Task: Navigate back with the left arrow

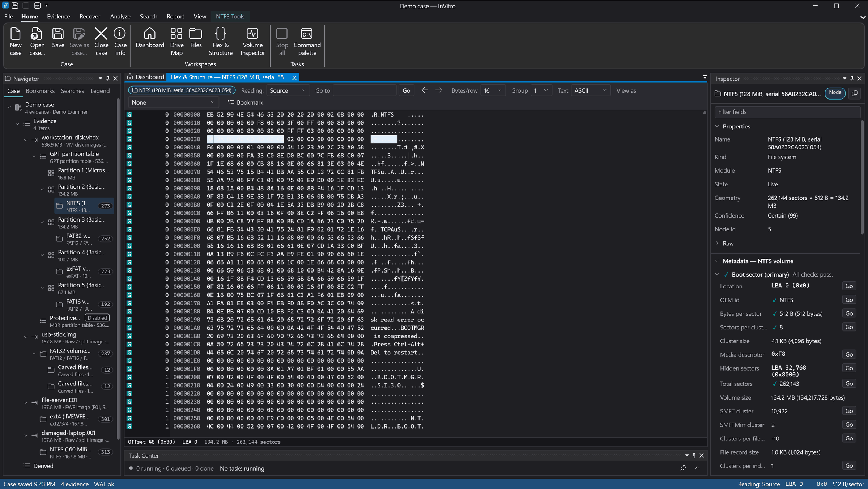Action: click(x=425, y=90)
